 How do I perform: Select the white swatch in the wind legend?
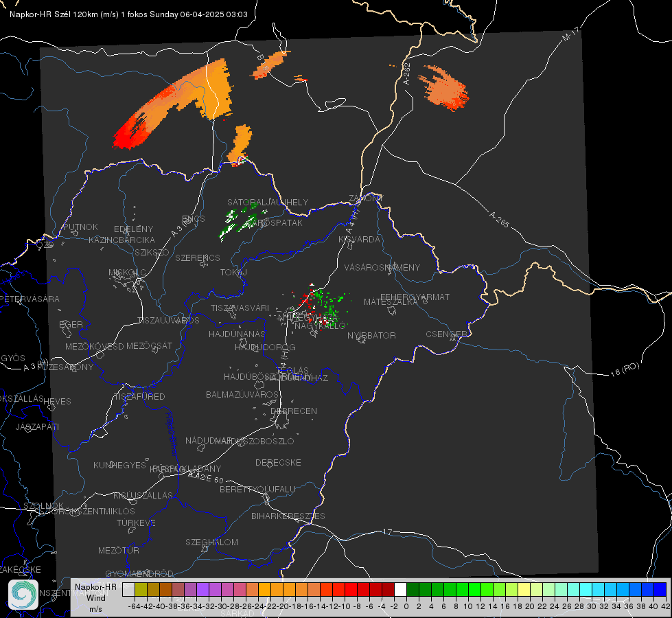(x=400, y=590)
